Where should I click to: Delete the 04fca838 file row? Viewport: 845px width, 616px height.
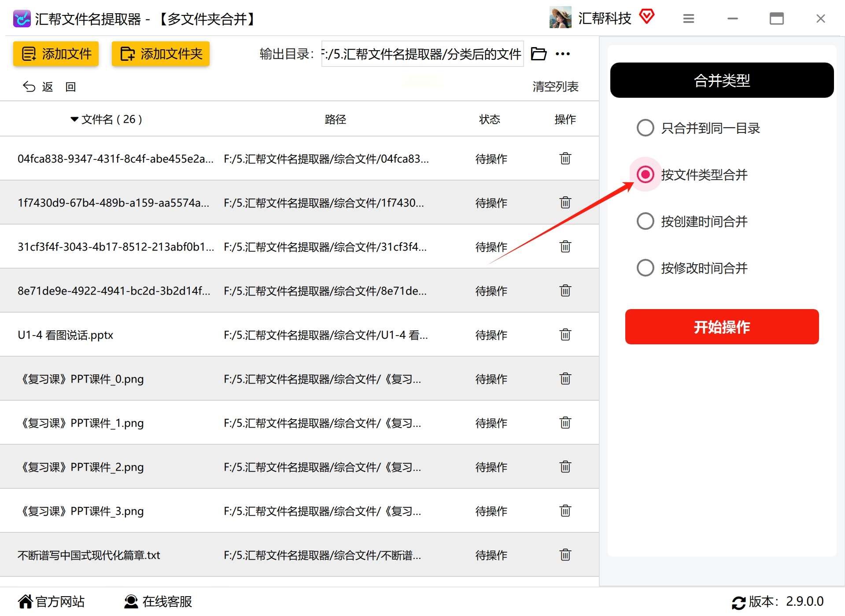click(565, 159)
